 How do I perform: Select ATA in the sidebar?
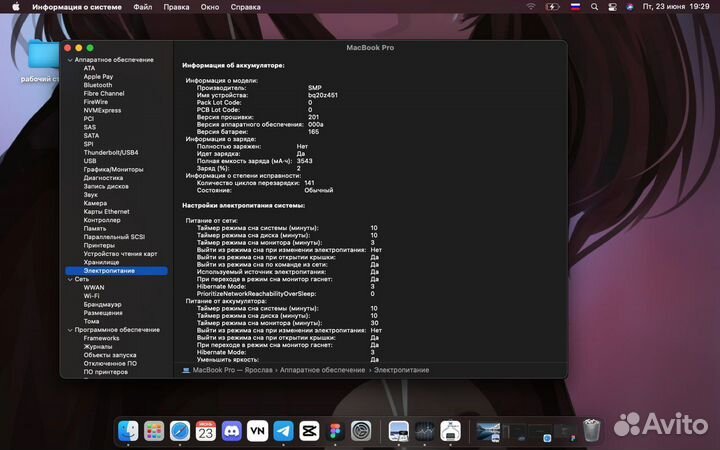(90, 68)
